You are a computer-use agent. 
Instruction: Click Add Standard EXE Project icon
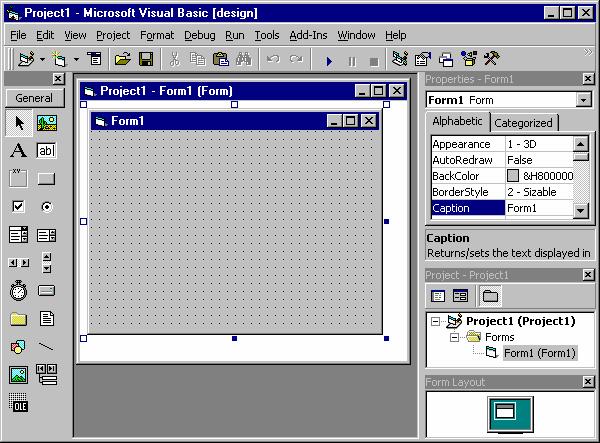[27, 59]
